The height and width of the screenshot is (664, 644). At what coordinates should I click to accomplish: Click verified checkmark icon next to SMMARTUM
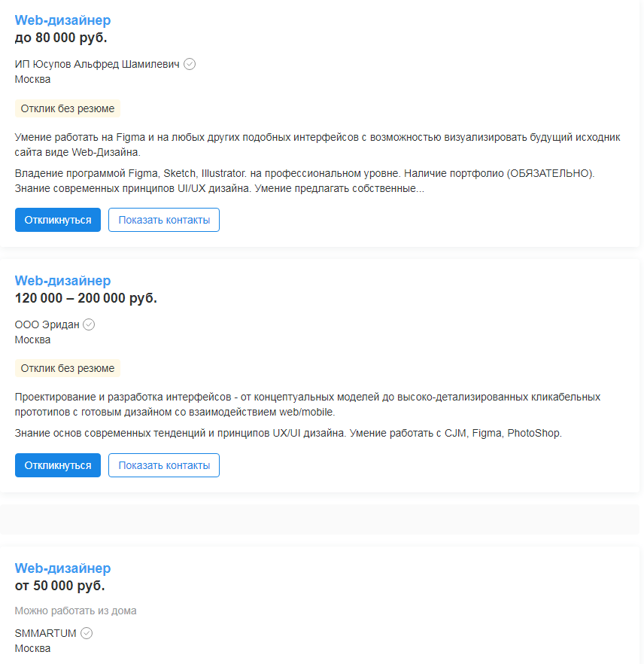coord(87,633)
